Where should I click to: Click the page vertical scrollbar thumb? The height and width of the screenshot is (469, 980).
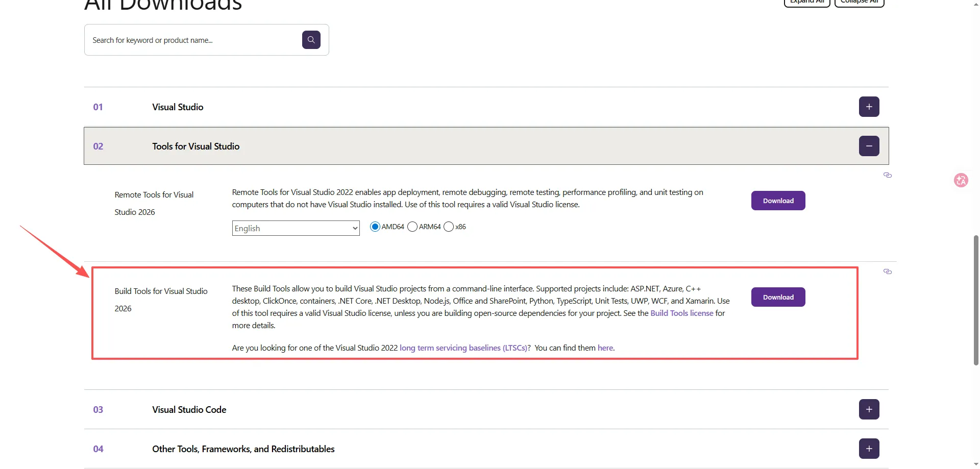[976, 300]
